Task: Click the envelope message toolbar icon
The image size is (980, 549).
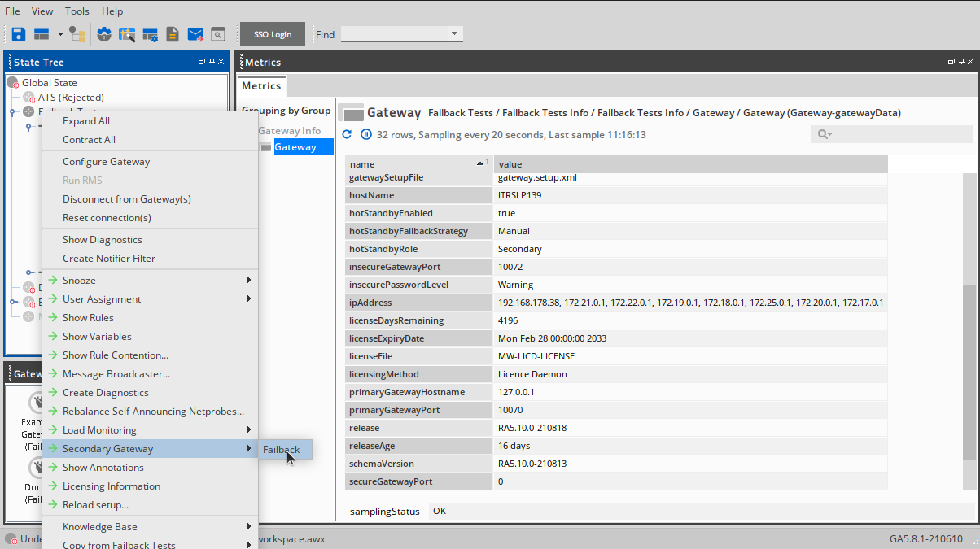Action: point(195,34)
